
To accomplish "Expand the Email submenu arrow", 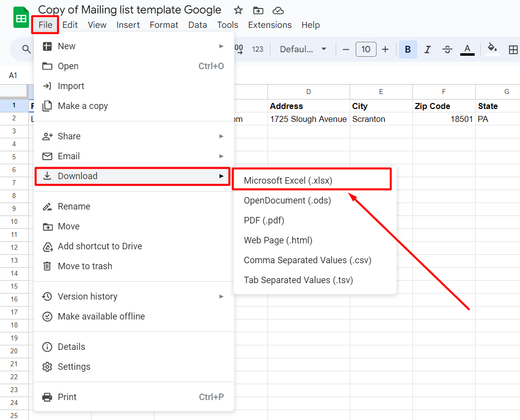I will [x=221, y=156].
